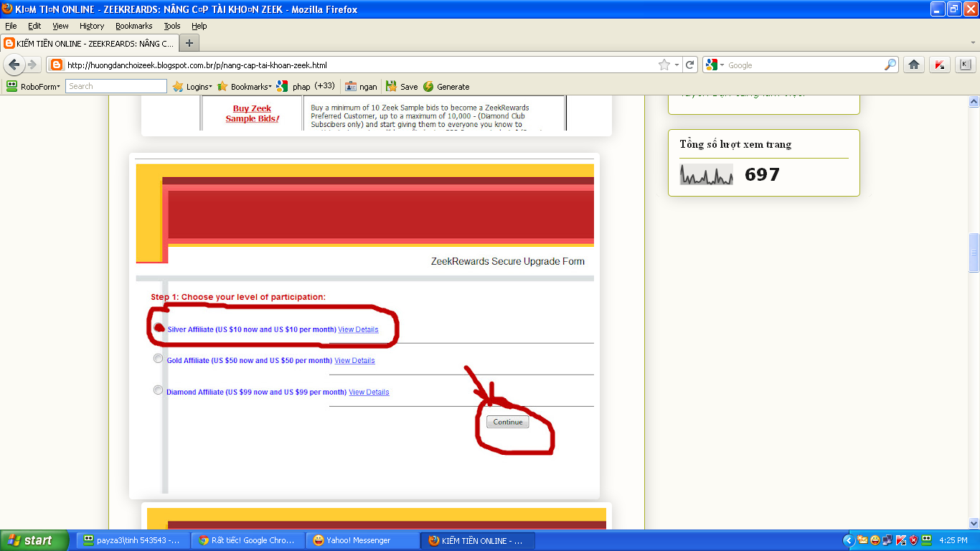Viewport: 980px width, 551px height.
Task: Click the RoboForm Search field
Action: click(x=116, y=86)
